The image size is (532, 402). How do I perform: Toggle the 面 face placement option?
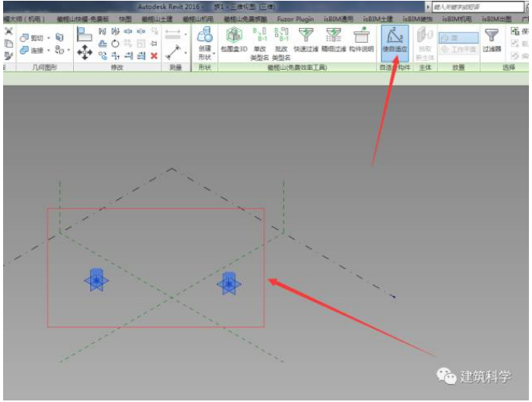click(x=458, y=38)
